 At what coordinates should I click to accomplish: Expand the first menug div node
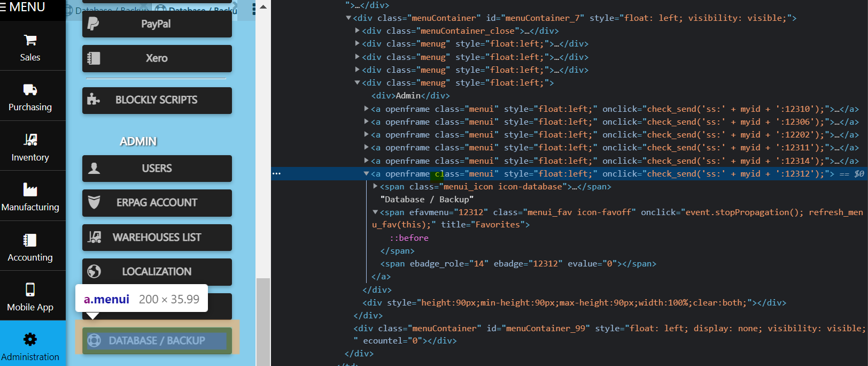(358, 44)
